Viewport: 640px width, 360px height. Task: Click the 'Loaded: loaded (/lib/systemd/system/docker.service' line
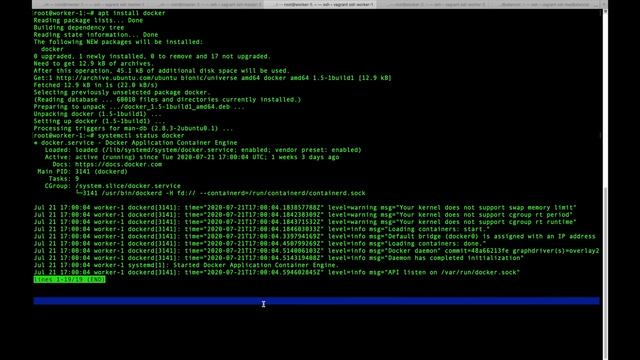(x=203, y=150)
